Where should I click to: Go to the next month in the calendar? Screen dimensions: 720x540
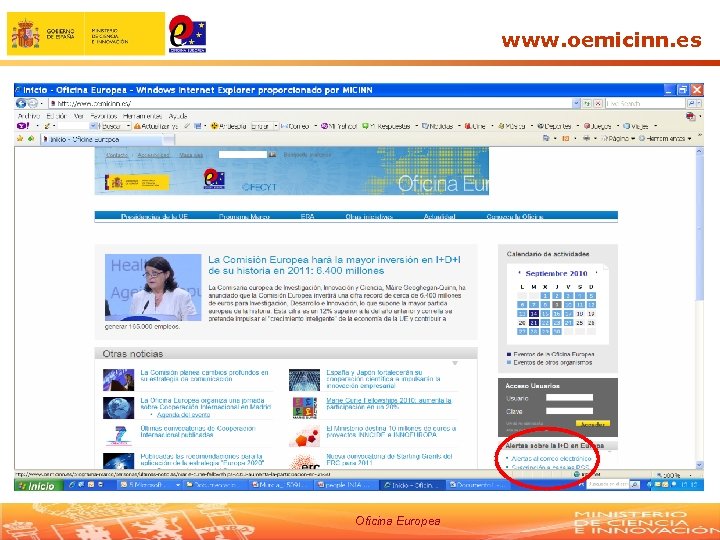596,273
